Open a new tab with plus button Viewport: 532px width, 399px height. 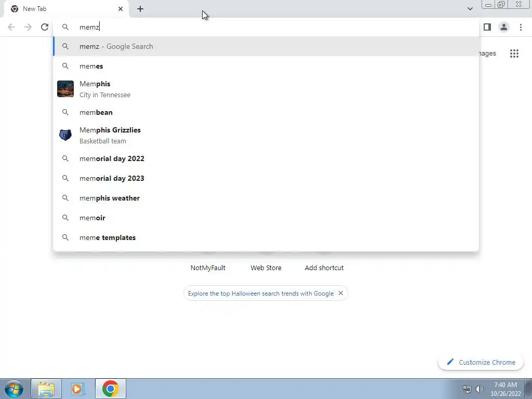coord(140,9)
